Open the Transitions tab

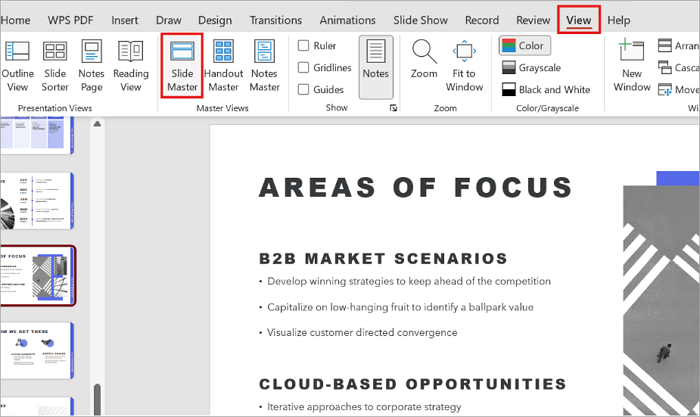[275, 20]
